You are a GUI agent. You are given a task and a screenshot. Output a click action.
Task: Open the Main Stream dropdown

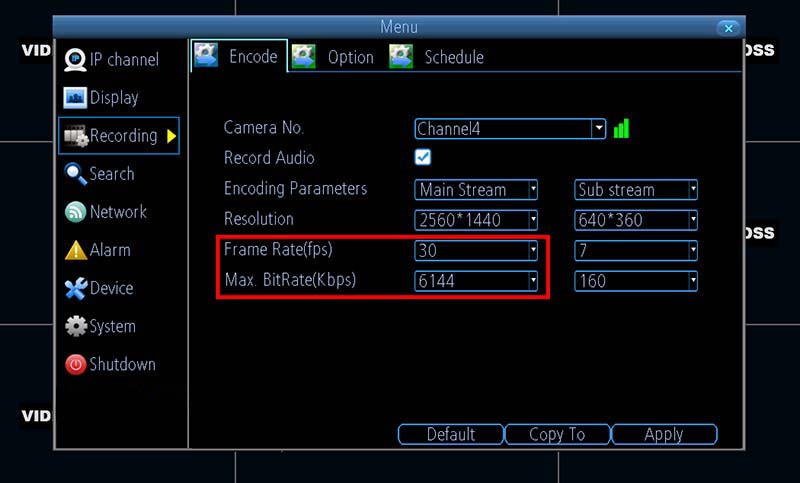point(476,190)
